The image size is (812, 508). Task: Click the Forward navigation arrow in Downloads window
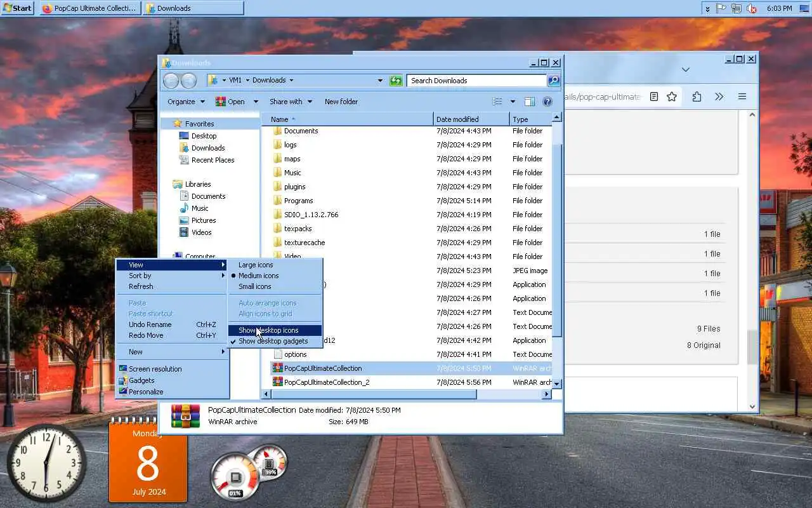188,81
